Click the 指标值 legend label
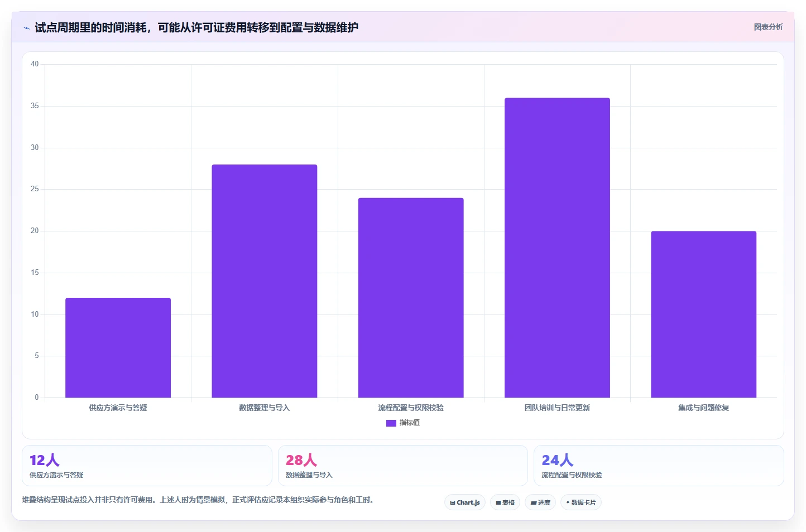 [410, 423]
